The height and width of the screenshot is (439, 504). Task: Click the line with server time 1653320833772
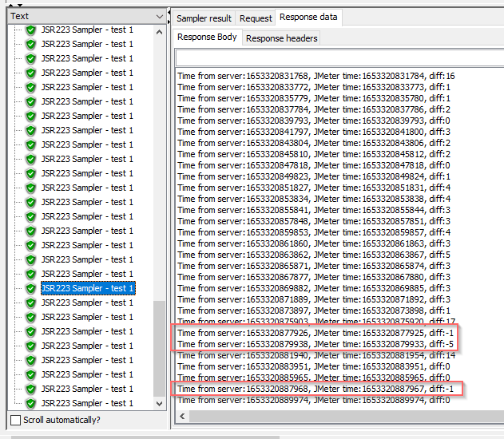(314, 87)
